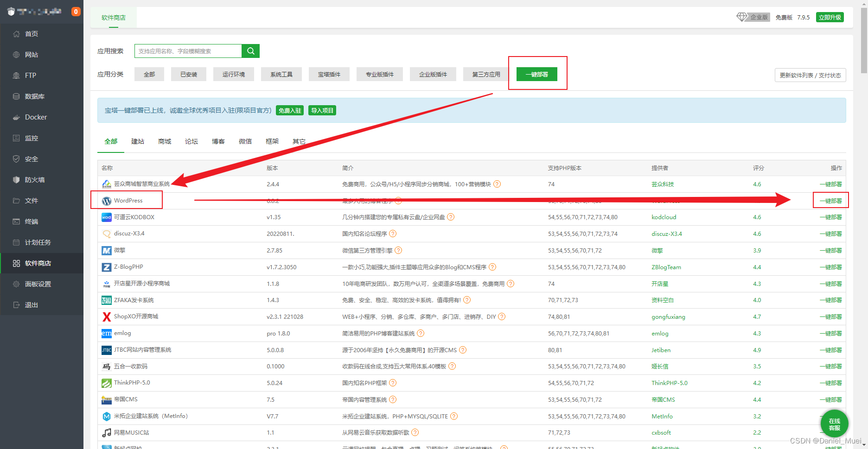Click the 立即升级 upgrade button

coord(830,17)
